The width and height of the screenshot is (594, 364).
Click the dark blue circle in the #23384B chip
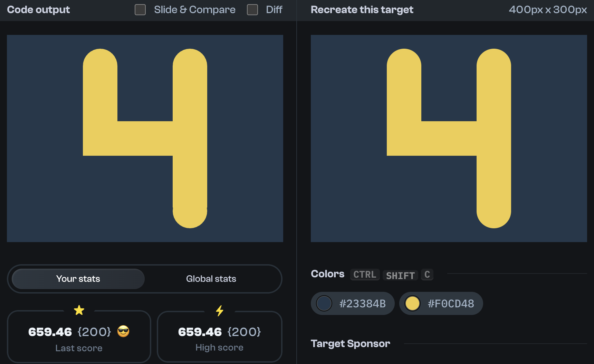pos(324,303)
